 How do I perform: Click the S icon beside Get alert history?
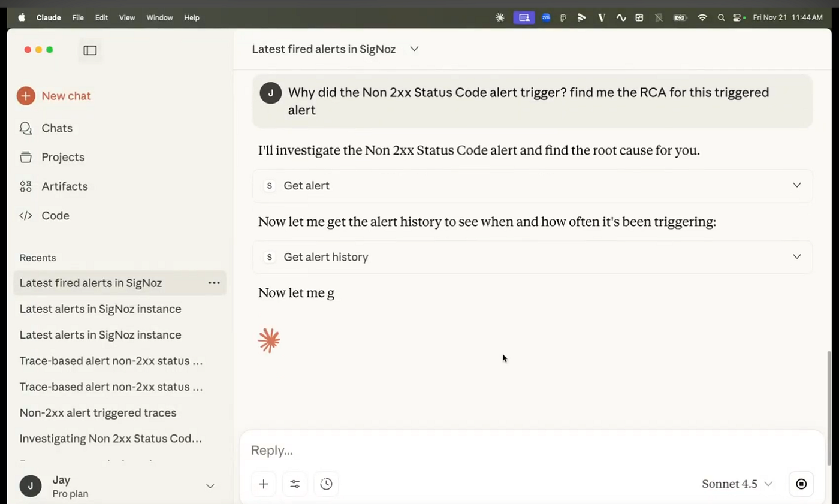point(269,257)
